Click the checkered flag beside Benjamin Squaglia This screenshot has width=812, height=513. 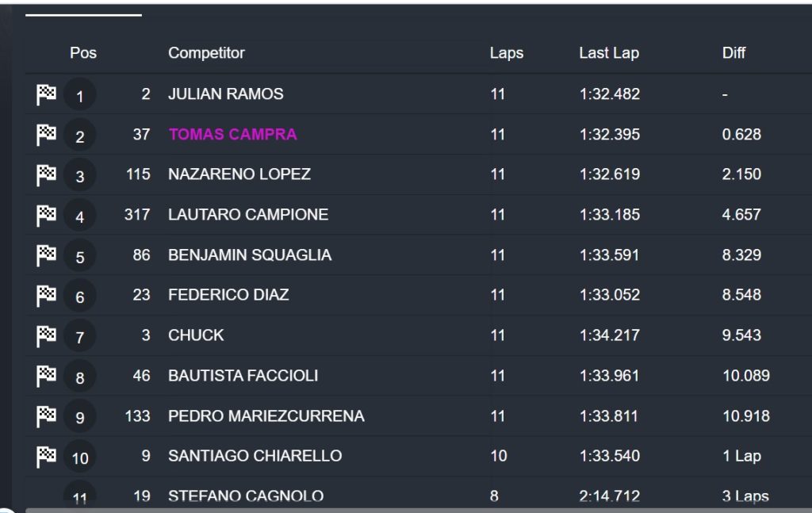tap(47, 256)
